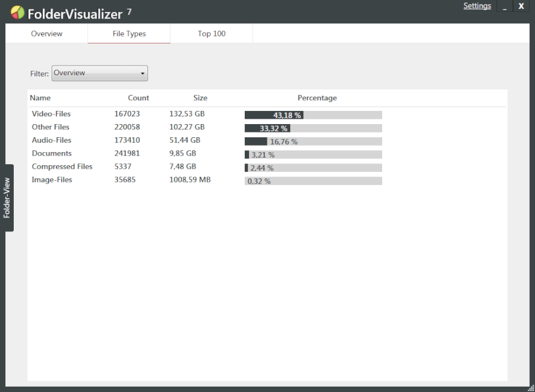Switch to the File Types tab
This screenshot has height=392, width=535.
click(x=129, y=33)
